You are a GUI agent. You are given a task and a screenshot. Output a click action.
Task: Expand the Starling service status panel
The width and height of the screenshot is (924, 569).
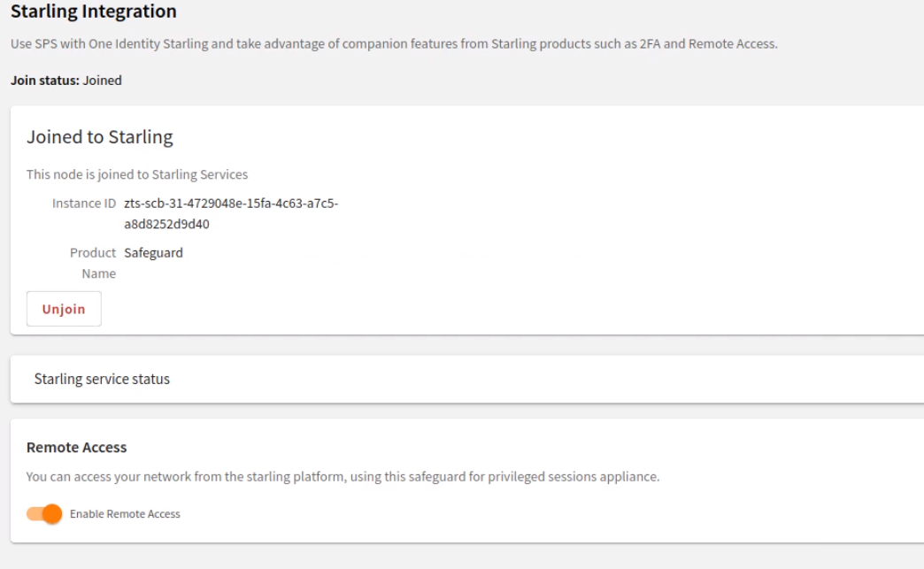[466, 379]
